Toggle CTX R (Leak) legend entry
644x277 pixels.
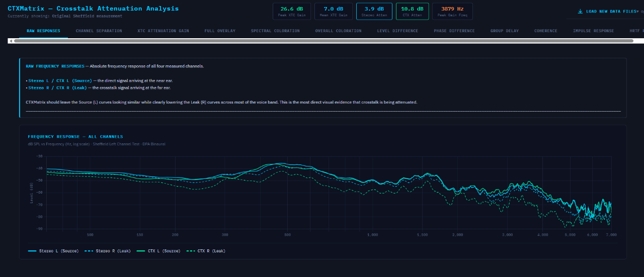[x=206, y=251]
